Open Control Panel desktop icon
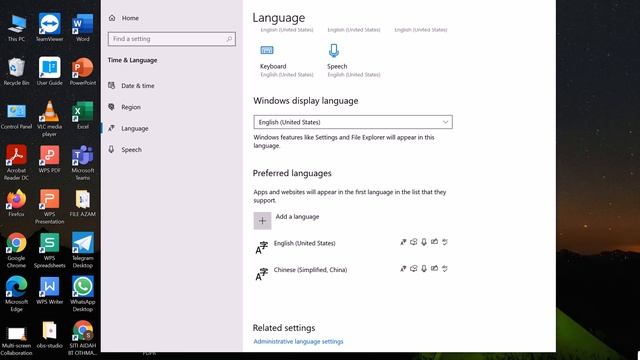 click(x=16, y=116)
